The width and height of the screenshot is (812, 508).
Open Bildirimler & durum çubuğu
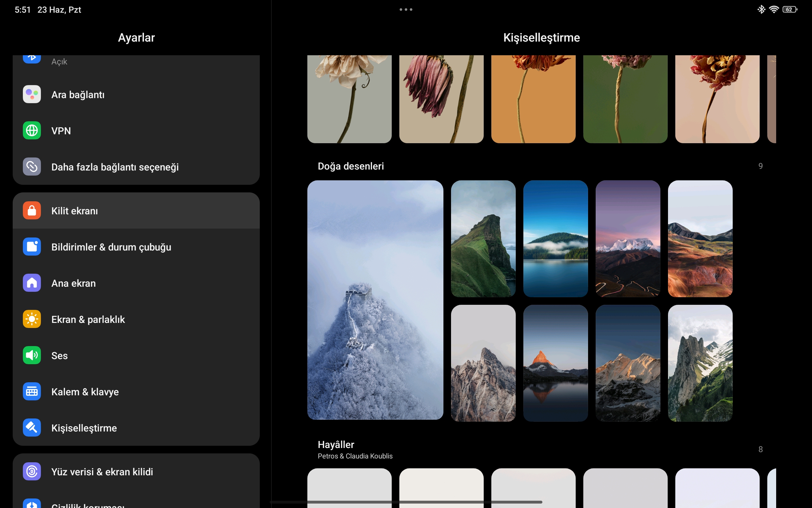tap(136, 247)
